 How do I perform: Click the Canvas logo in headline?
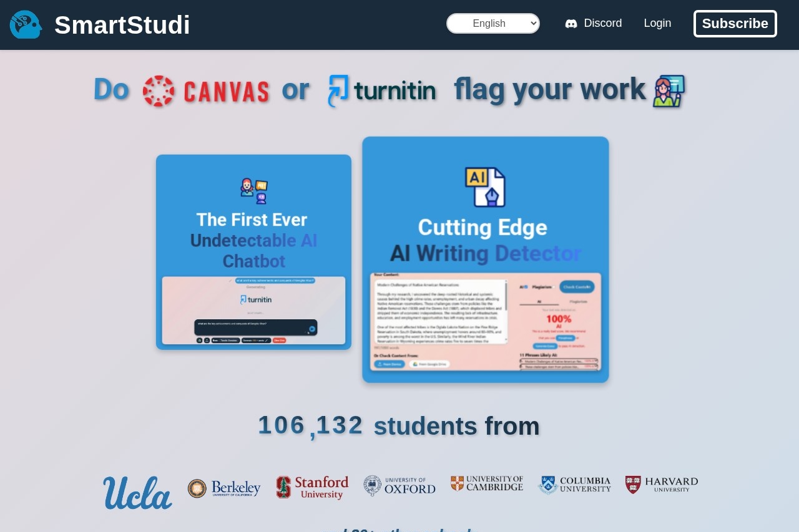click(x=206, y=91)
